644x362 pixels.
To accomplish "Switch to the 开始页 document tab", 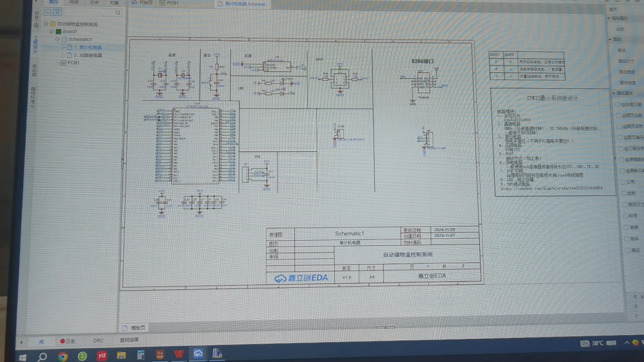I will pos(142,3).
